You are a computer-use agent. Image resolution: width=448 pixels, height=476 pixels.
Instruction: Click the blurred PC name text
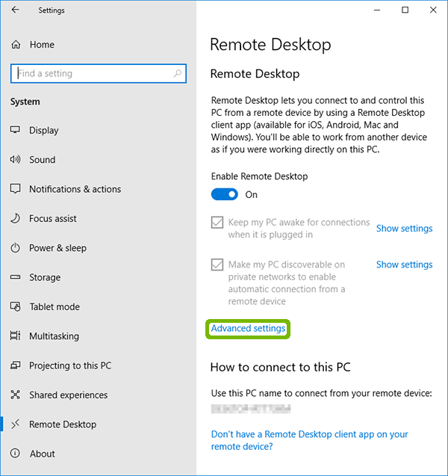[x=251, y=409]
